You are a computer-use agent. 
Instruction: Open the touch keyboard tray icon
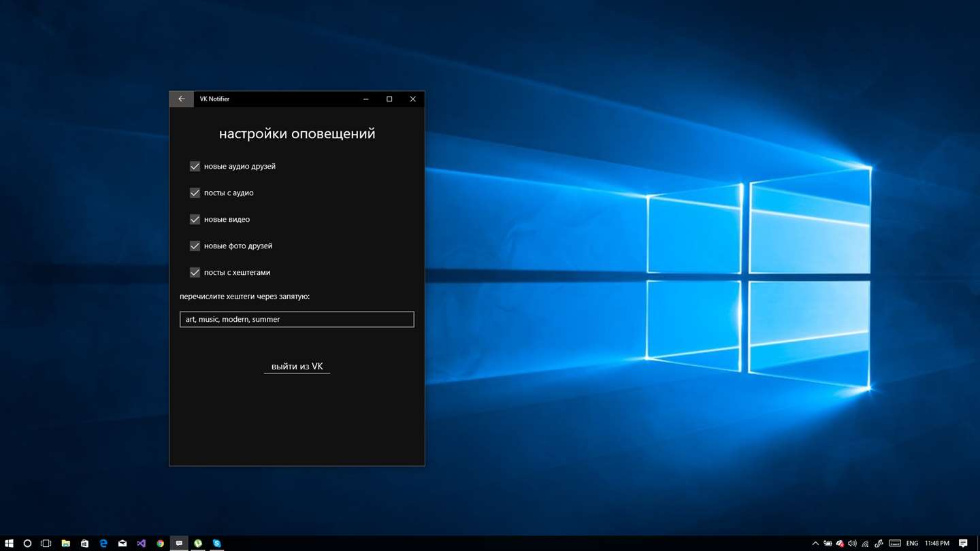[x=895, y=544]
